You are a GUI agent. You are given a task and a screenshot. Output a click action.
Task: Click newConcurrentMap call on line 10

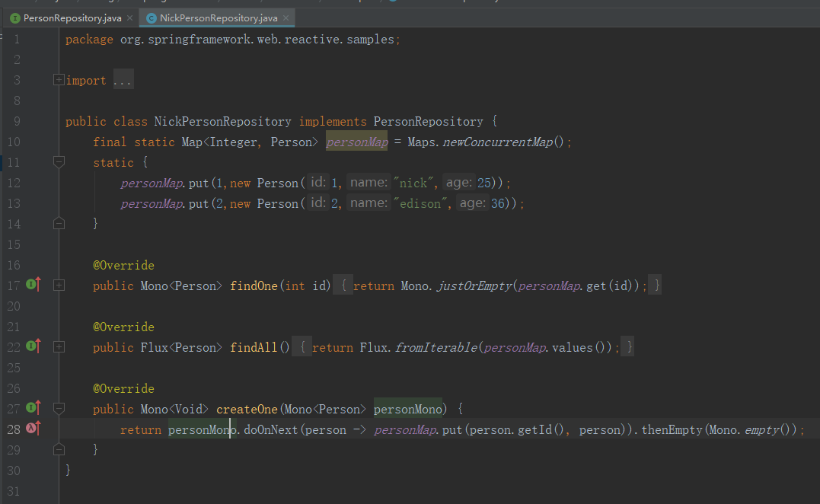497,142
